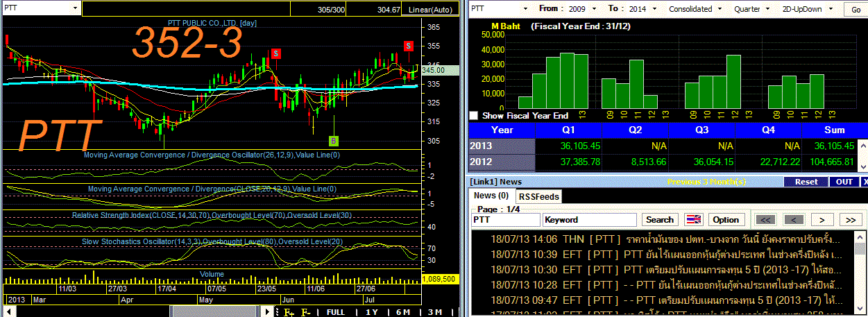Click the OUT button in News panel
Viewport: 868px width, 317px height.
pyautogui.click(x=844, y=182)
